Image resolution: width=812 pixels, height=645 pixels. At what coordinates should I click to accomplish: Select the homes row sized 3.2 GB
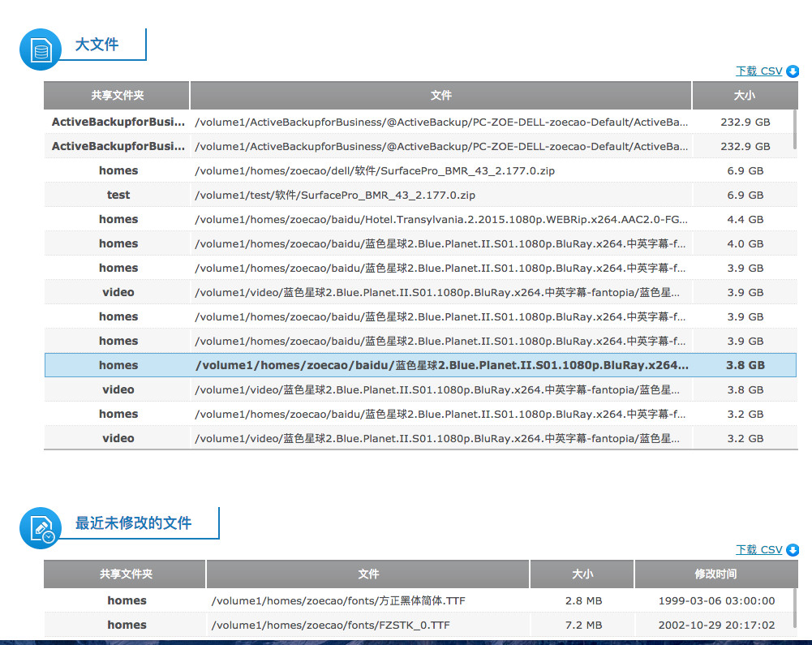coord(420,414)
